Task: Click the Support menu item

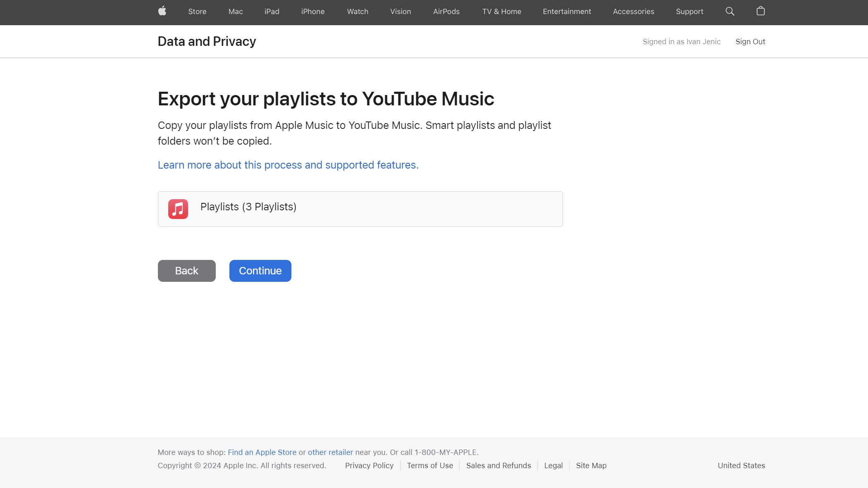Action: [x=690, y=11]
